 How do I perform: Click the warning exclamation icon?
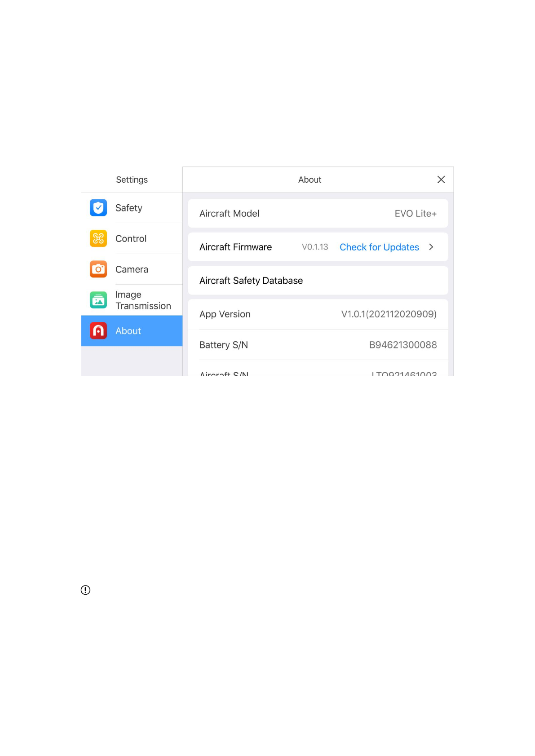(85, 590)
